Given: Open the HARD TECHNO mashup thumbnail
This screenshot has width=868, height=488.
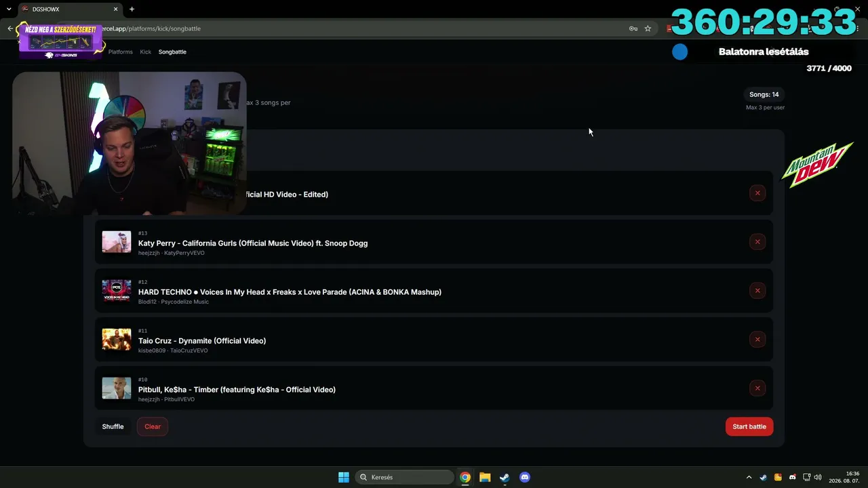Looking at the screenshot, I should (x=117, y=291).
